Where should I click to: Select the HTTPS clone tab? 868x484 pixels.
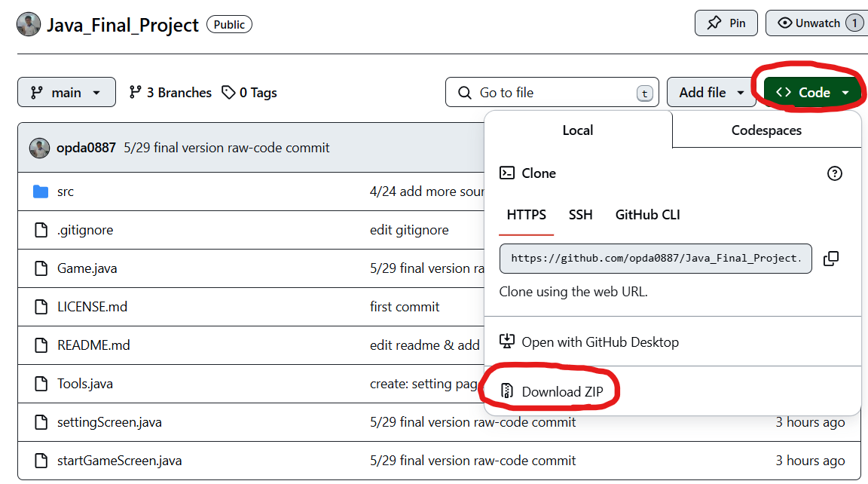pyautogui.click(x=527, y=215)
